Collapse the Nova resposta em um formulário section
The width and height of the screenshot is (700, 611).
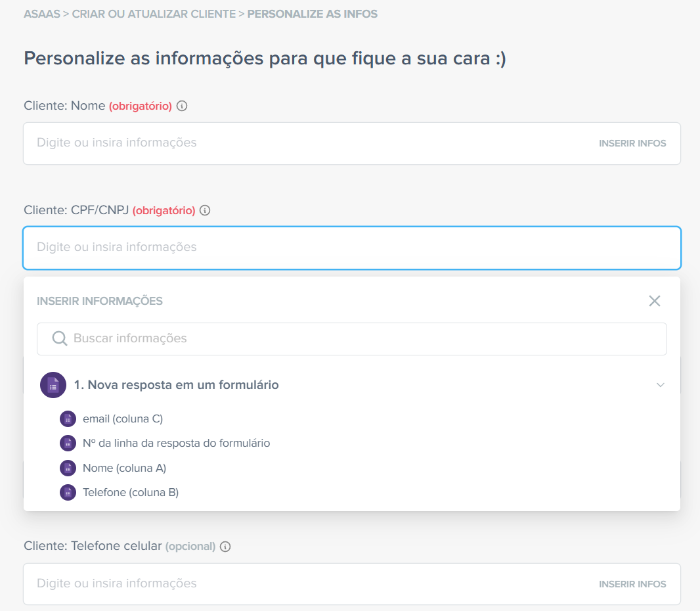(660, 385)
